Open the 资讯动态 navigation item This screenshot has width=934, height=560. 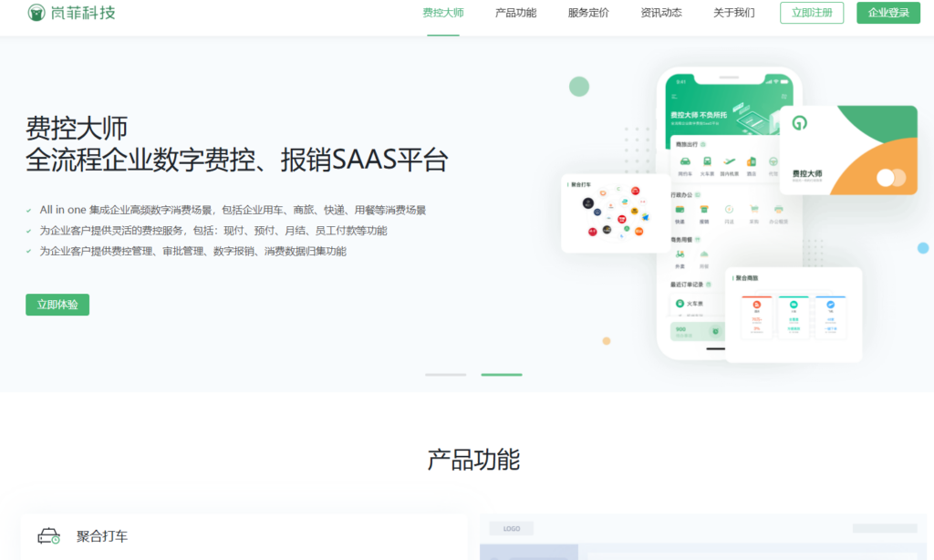tap(661, 14)
